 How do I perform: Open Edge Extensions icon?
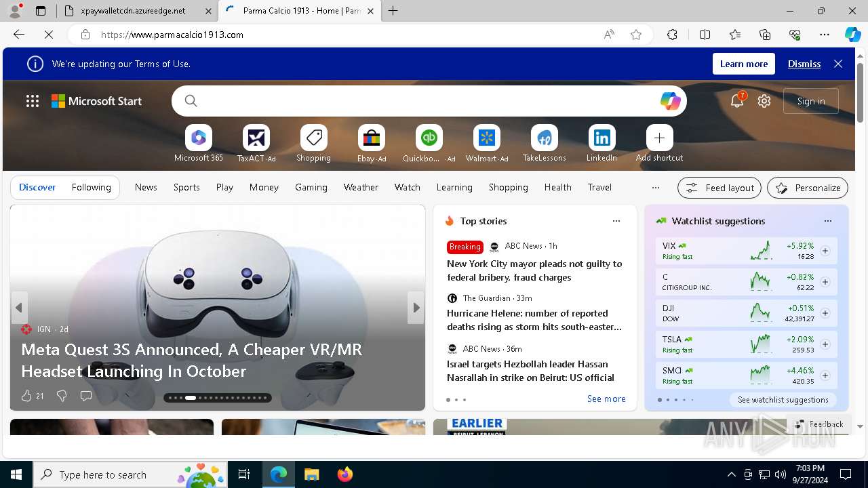[672, 35]
